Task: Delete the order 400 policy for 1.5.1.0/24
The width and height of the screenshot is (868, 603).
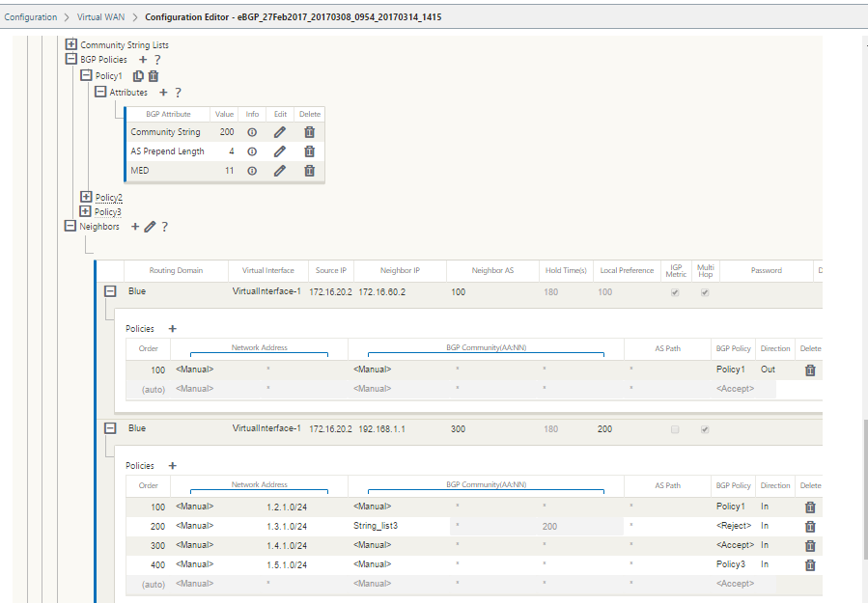Action: (x=810, y=565)
